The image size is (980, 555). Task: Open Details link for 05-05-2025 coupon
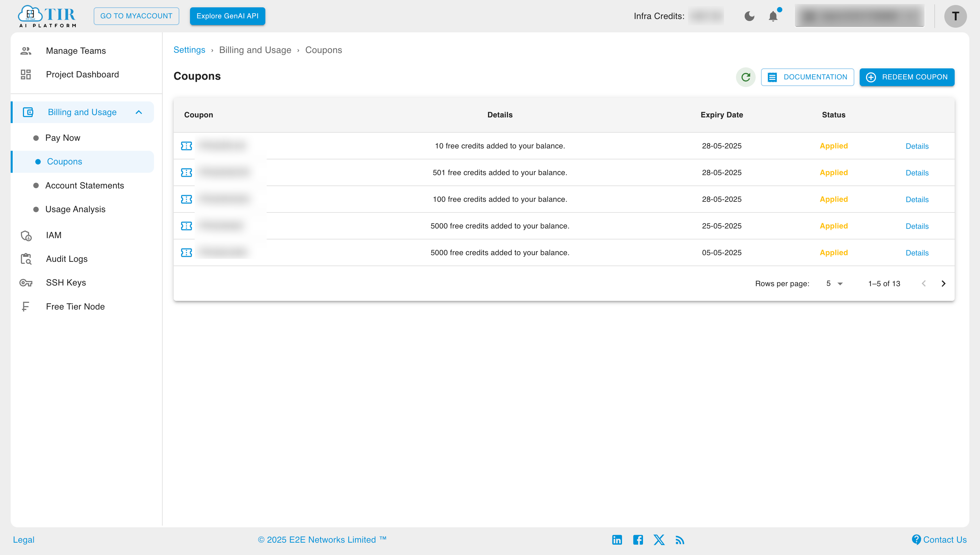[x=917, y=253]
